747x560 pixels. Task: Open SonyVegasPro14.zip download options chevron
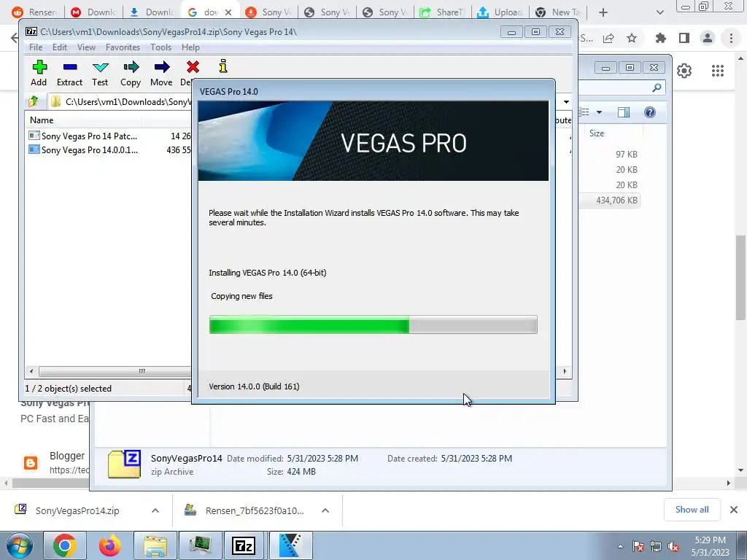[155, 510]
